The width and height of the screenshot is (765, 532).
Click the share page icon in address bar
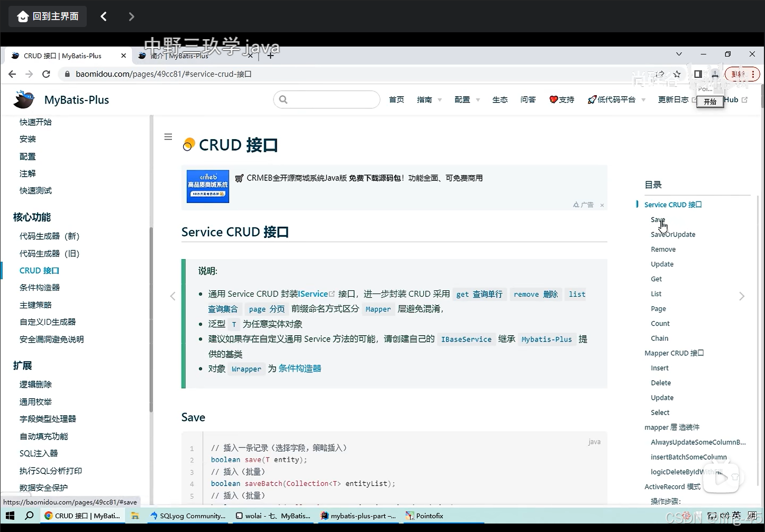[x=660, y=74]
